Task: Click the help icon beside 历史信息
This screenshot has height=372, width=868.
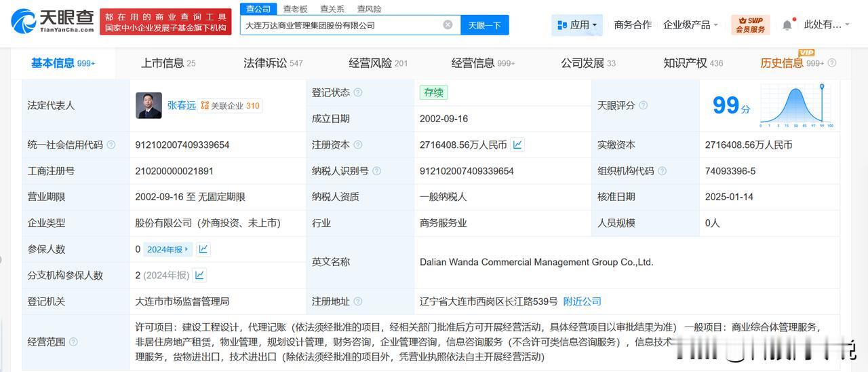Action: [832, 63]
